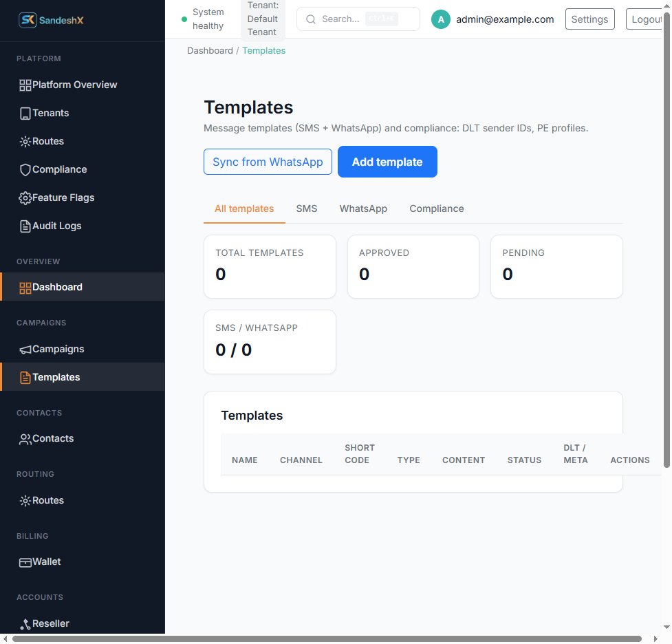Click the Templates breadcrumb link
672x644 pixels.
click(x=264, y=51)
